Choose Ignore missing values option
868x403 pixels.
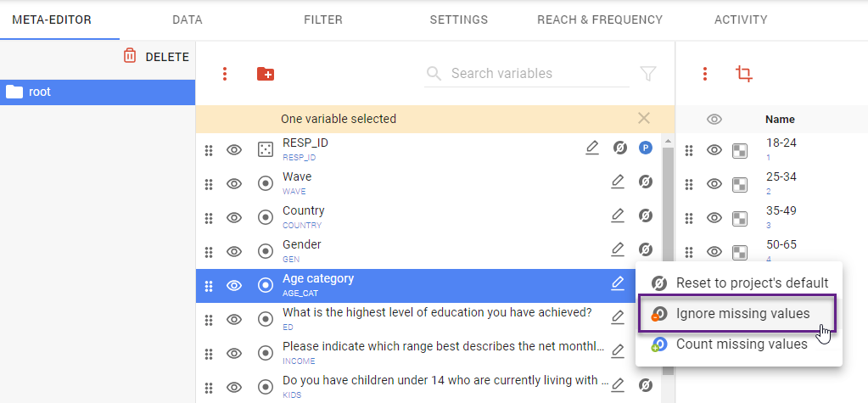[742, 314]
